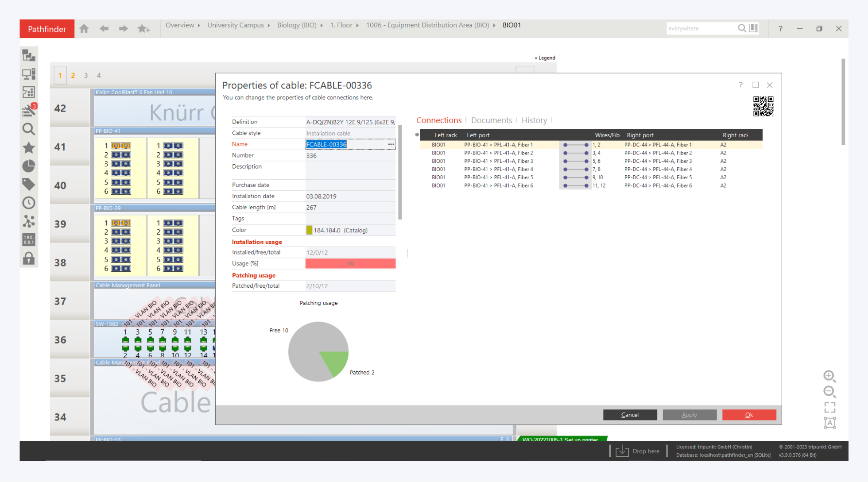
Task: Click the cable Color swatch
Action: pyautogui.click(x=309, y=230)
